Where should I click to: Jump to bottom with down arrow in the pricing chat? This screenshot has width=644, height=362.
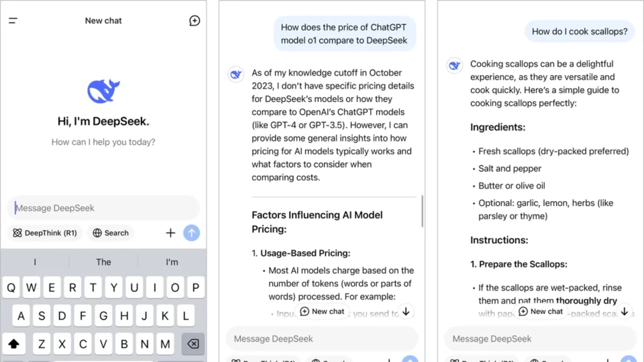pos(406,311)
